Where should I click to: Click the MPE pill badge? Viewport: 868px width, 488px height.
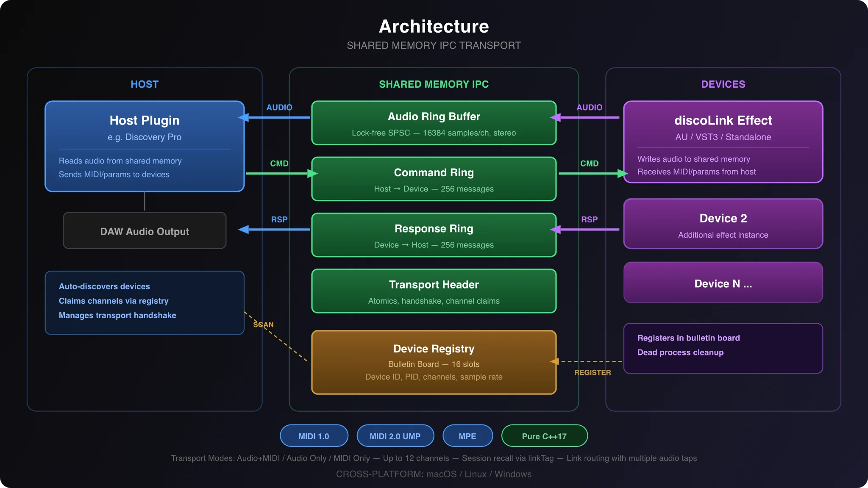pos(467,436)
